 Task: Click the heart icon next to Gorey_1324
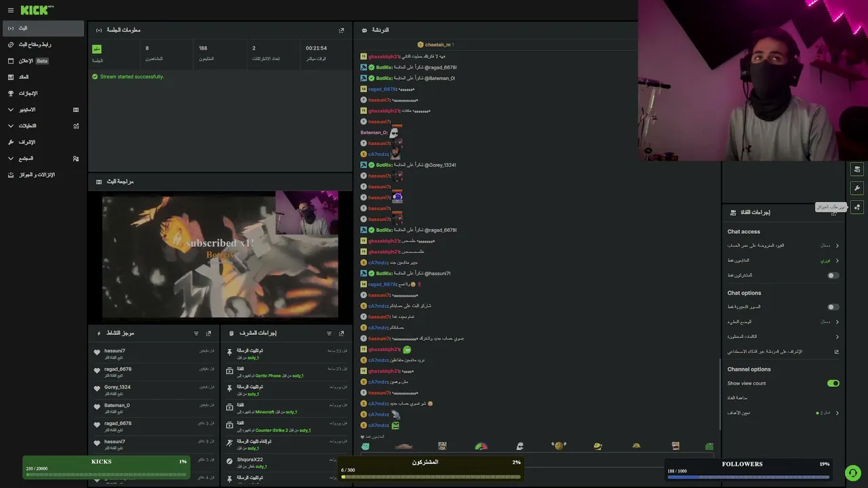point(97,388)
